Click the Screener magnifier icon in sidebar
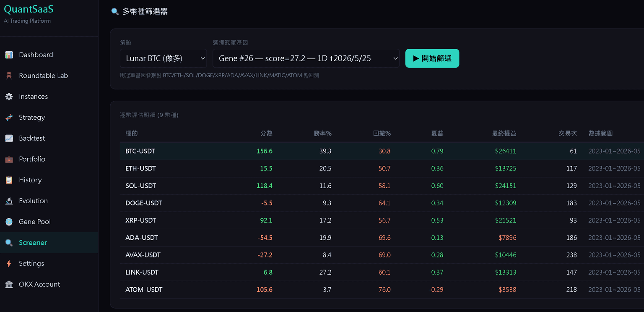The width and height of the screenshot is (644, 312). (x=9, y=243)
